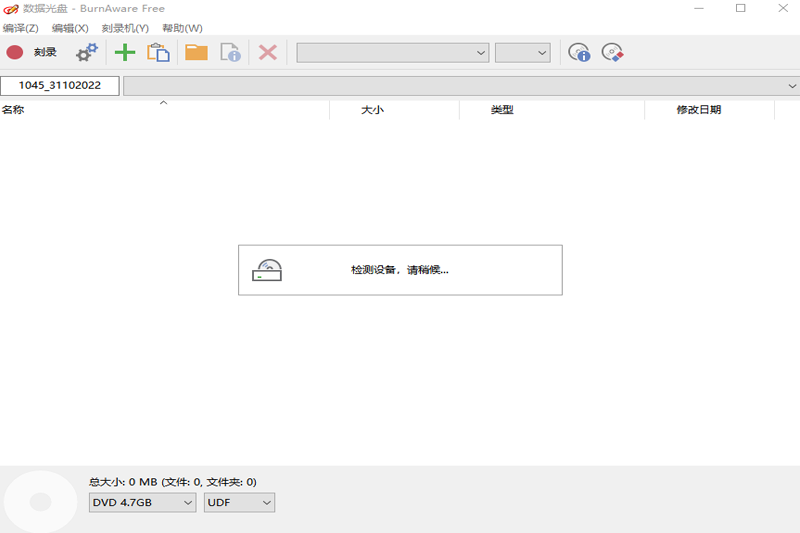Click the erase disc icon
Viewport: 800px width, 533px height.
612,52
